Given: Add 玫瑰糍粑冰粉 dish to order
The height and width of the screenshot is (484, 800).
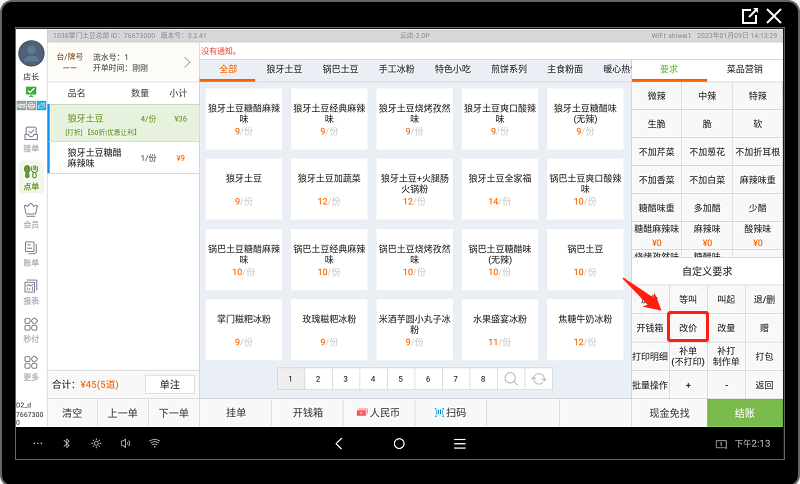Looking at the screenshot, I should coord(329,330).
